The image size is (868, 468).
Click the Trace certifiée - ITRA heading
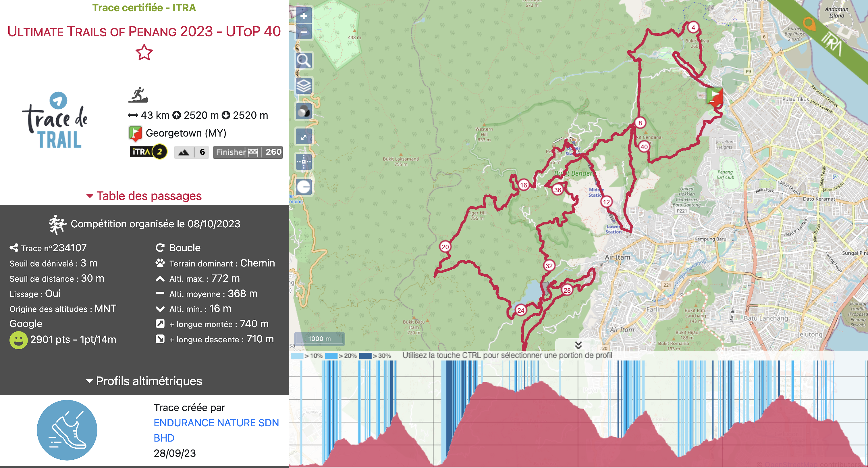(144, 7)
